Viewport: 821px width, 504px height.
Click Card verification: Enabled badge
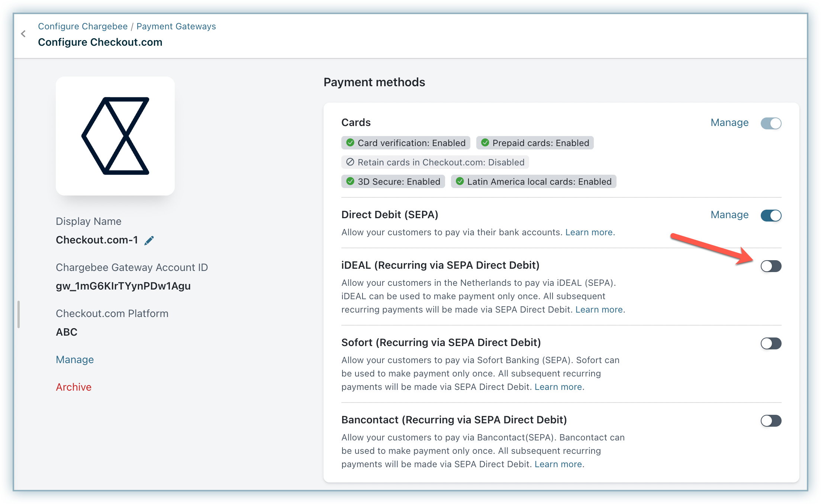(x=406, y=143)
